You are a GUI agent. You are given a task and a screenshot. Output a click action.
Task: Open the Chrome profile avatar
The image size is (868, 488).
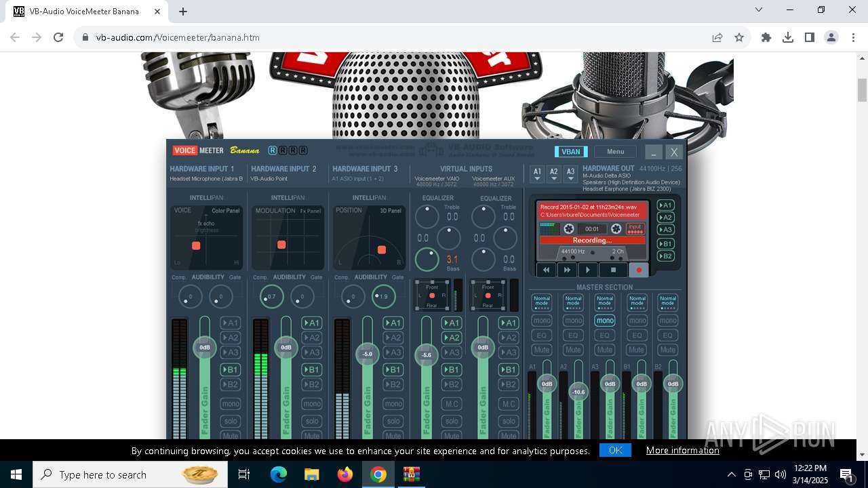tap(831, 37)
